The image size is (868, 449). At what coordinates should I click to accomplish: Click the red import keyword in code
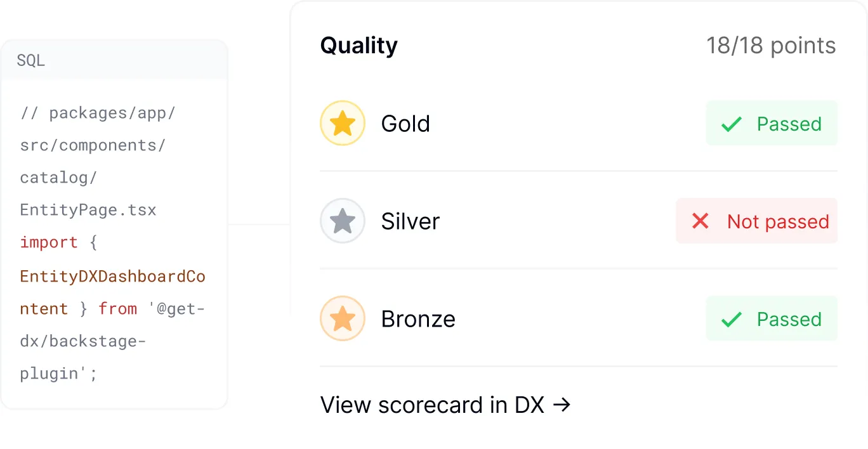(x=49, y=242)
